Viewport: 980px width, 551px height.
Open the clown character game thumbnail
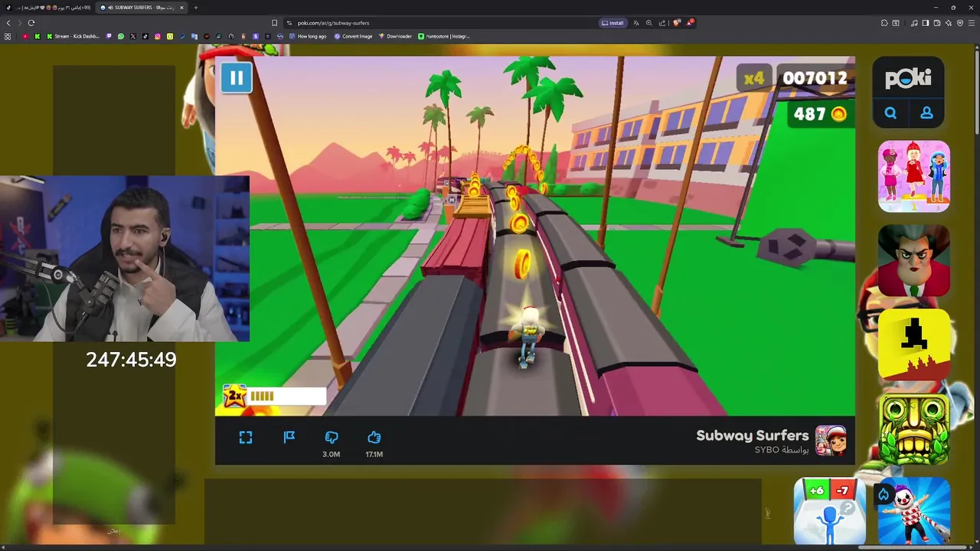click(914, 511)
